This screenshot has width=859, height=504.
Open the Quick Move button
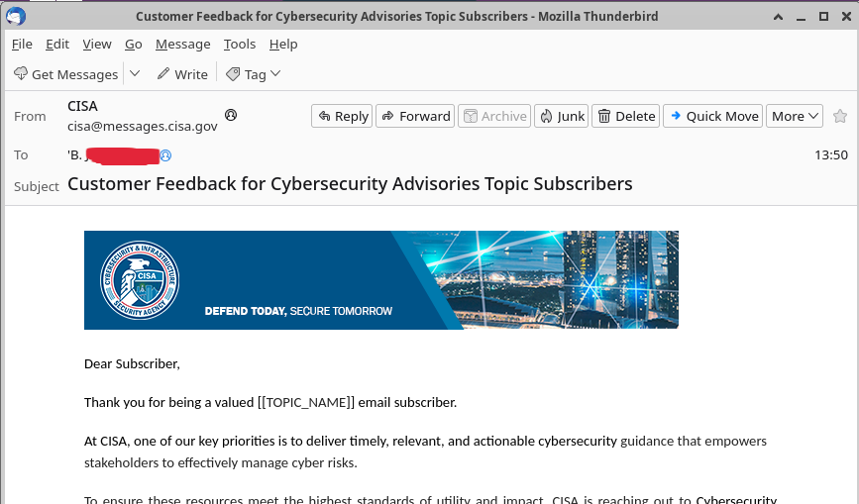pyautogui.click(x=712, y=116)
